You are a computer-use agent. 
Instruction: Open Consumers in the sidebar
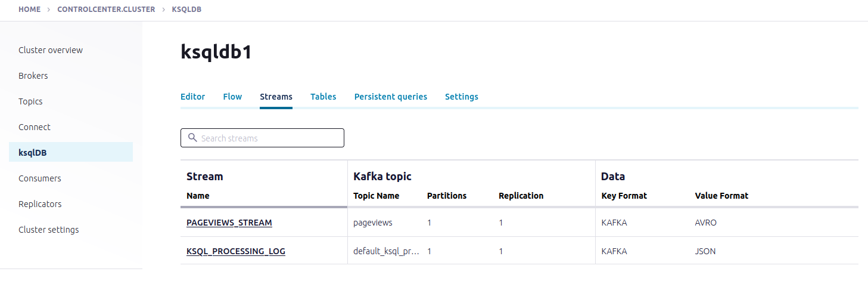point(40,178)
